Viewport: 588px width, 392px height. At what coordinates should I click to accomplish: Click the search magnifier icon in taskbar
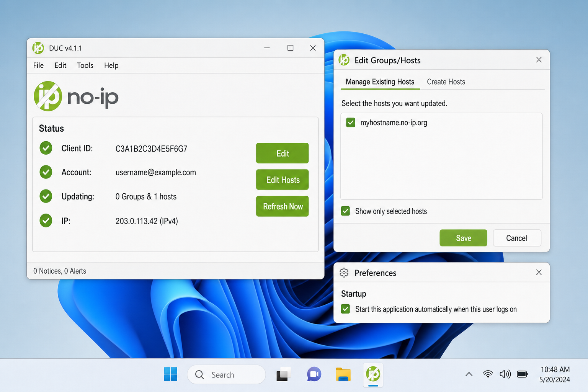pos(199,375)
